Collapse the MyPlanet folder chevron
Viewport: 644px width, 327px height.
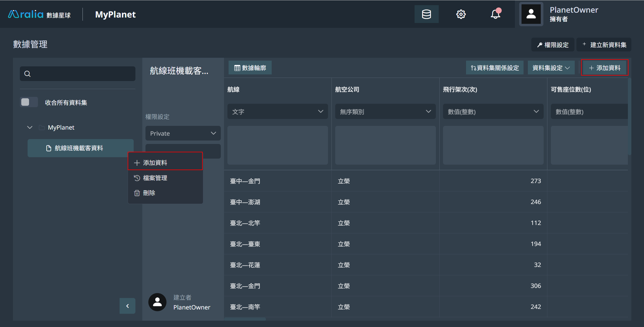(x=30, y=127)
